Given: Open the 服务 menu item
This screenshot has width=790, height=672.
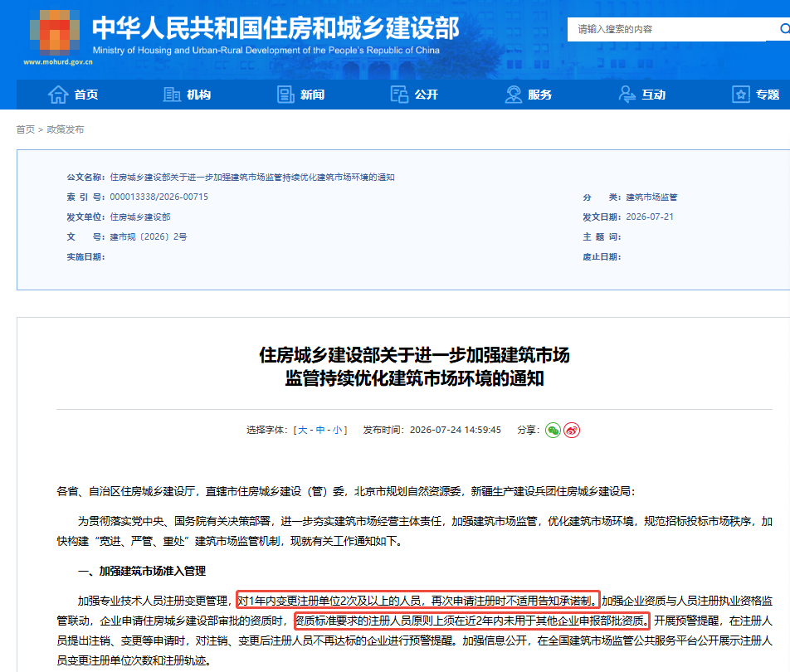Looking at the screenshot, I should tap(540, 95).
